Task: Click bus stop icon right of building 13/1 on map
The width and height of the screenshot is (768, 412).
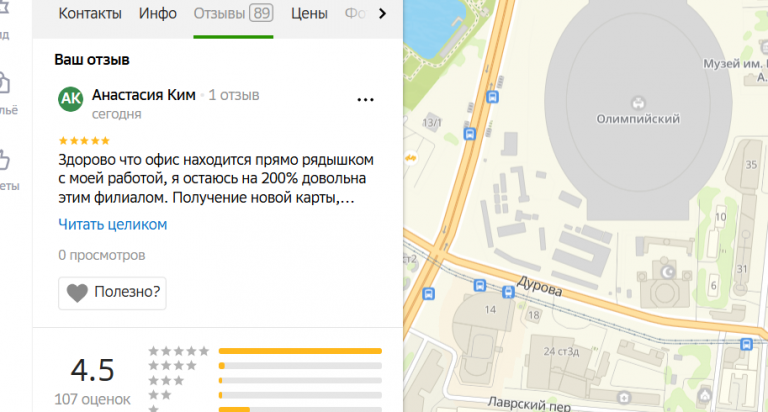Action: (492, 97)
